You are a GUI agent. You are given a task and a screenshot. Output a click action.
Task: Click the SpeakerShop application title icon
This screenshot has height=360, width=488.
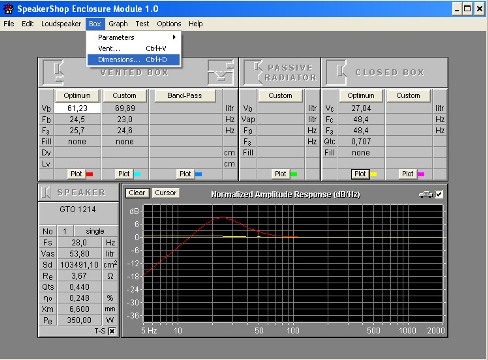click(x=8, y=9)
